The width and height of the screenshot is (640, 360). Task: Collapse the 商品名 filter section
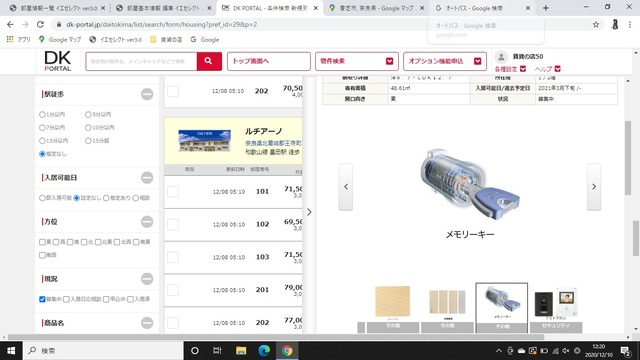[x=147, y=323]
